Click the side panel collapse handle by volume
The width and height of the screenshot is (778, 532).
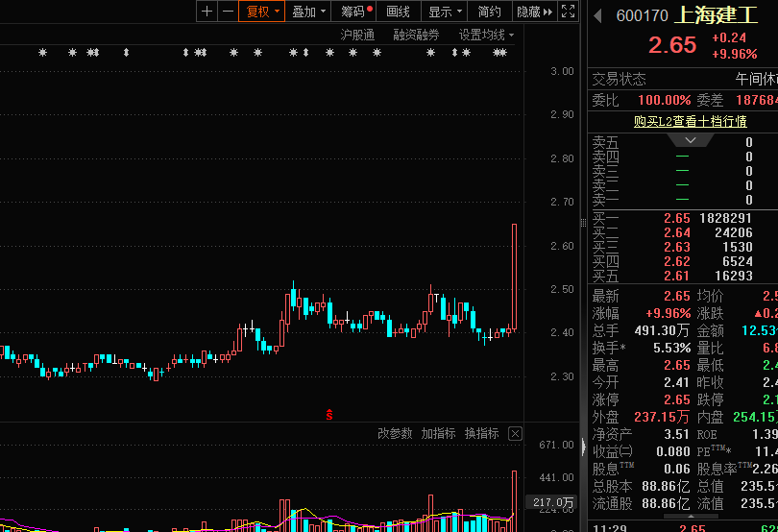coord(582,446)
